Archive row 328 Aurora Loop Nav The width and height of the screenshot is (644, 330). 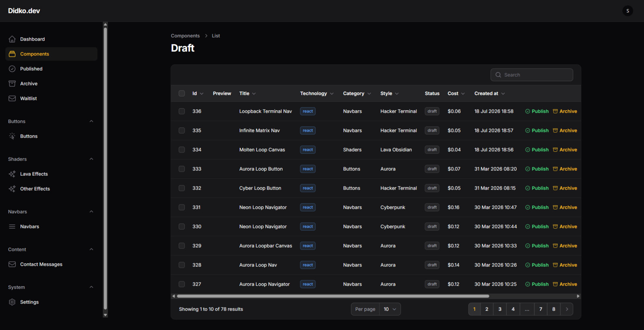(565, 265)
